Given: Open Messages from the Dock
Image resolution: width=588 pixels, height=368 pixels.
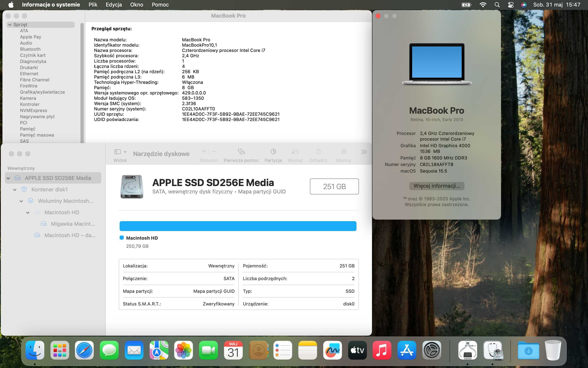Looking at the screenshot, I should coord(109,350).
